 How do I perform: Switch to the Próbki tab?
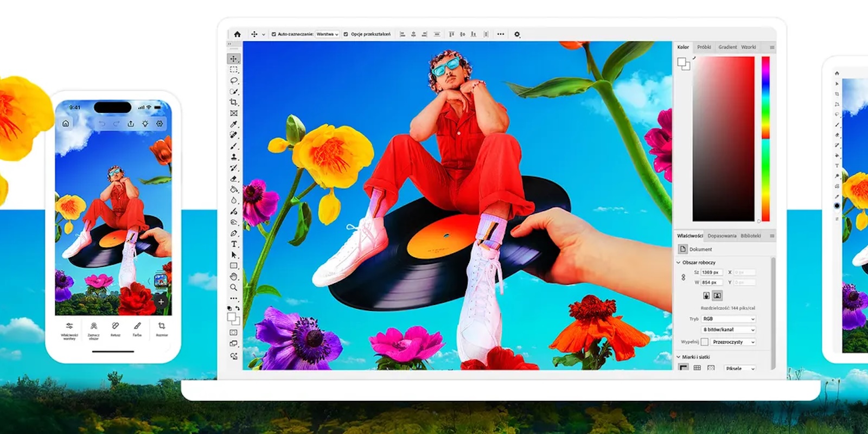[704, 47]
